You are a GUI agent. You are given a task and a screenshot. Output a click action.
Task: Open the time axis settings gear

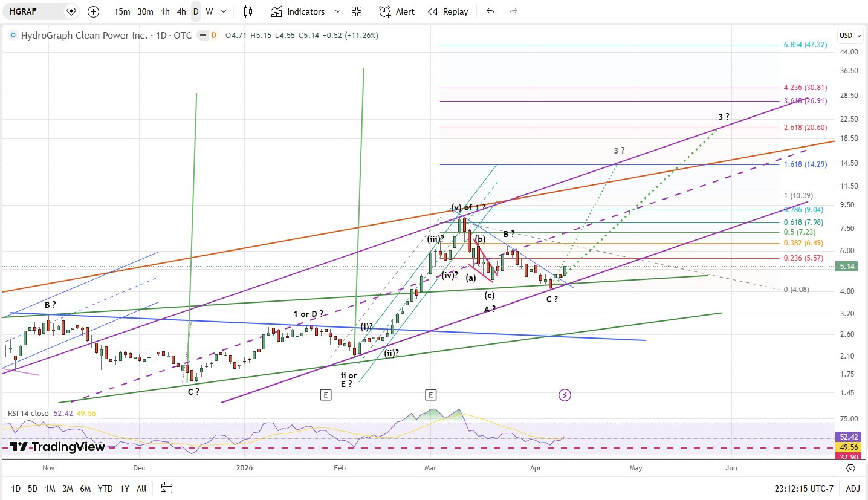tap(850, 468)
